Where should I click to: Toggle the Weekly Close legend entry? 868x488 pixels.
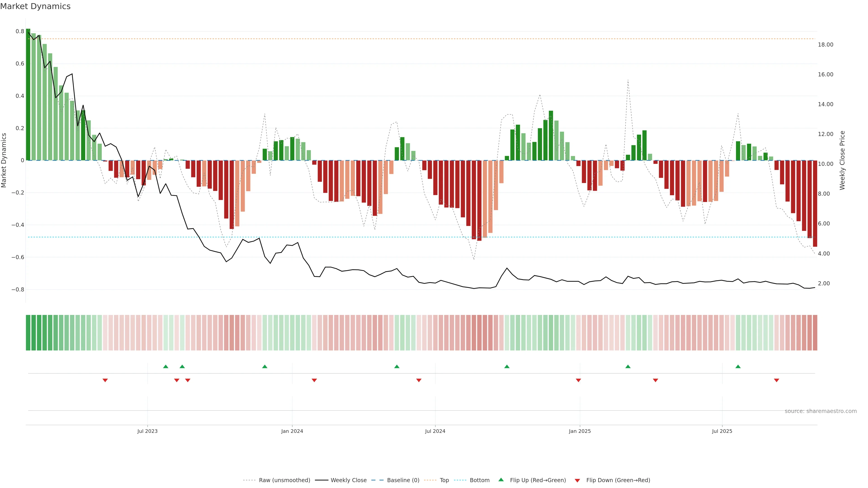[x=348, y=480]
